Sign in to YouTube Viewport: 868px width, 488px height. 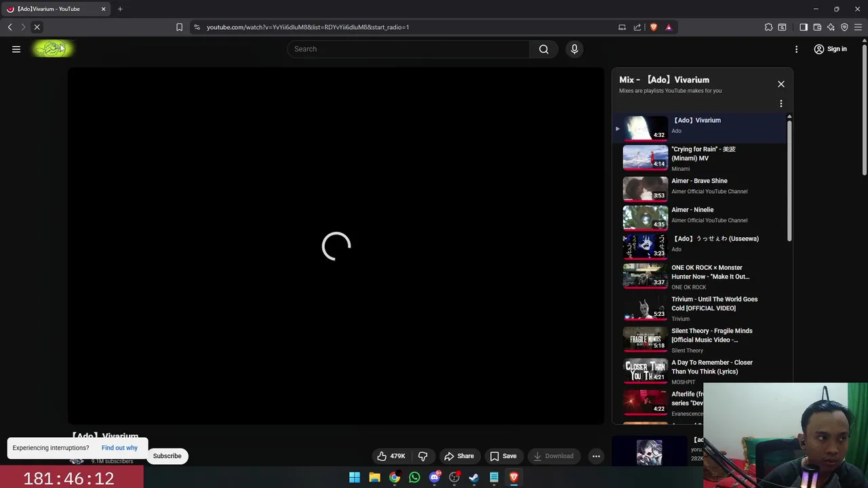click(x=831, y=49)
